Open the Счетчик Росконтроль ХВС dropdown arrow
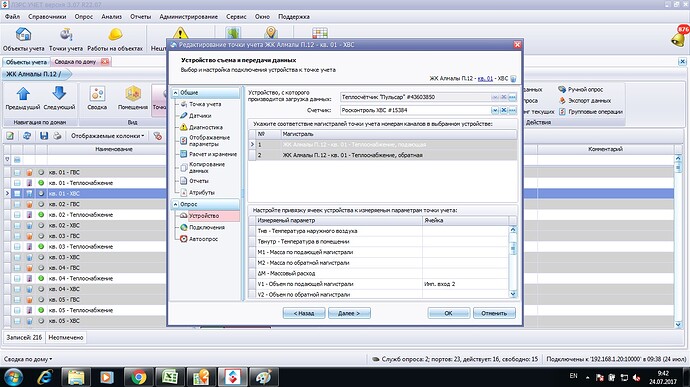Image resolution: width=690 pixels, height=387 pixels. pyautogui.click(x=495, y=110)
